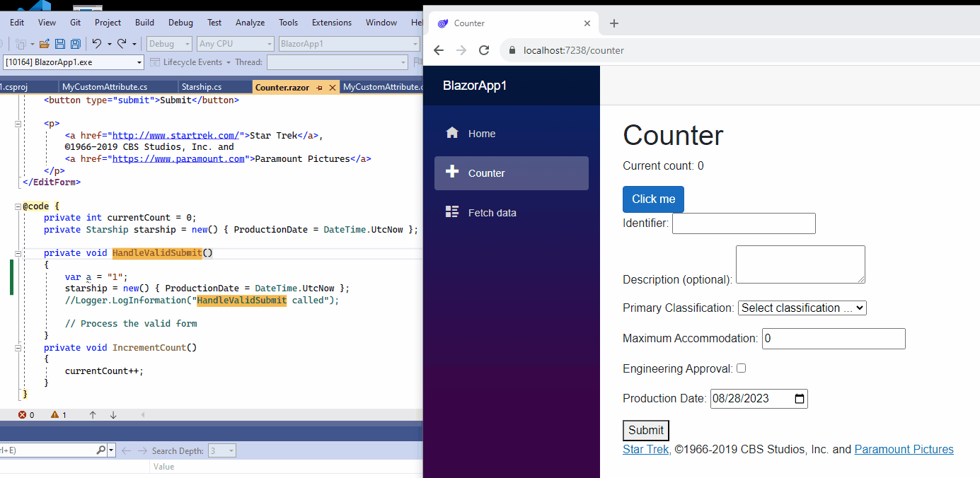
Task: Collapse the <p> element region
Action: 18,124
